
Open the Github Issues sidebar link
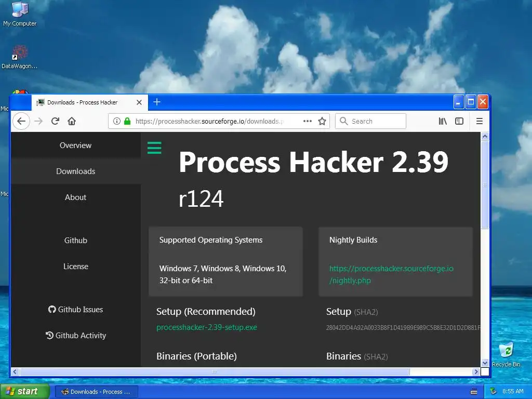coord(75,310)
